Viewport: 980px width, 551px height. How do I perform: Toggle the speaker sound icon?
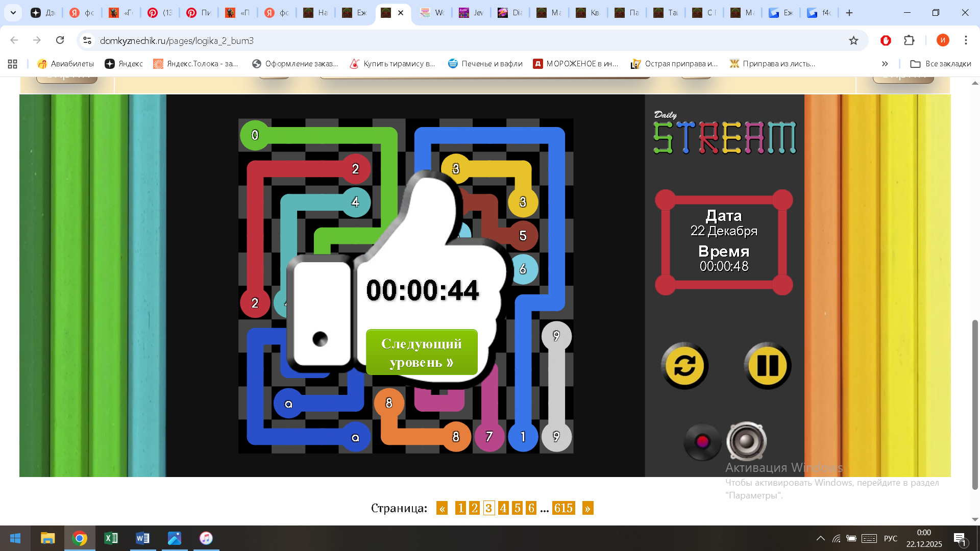(746, 441)
